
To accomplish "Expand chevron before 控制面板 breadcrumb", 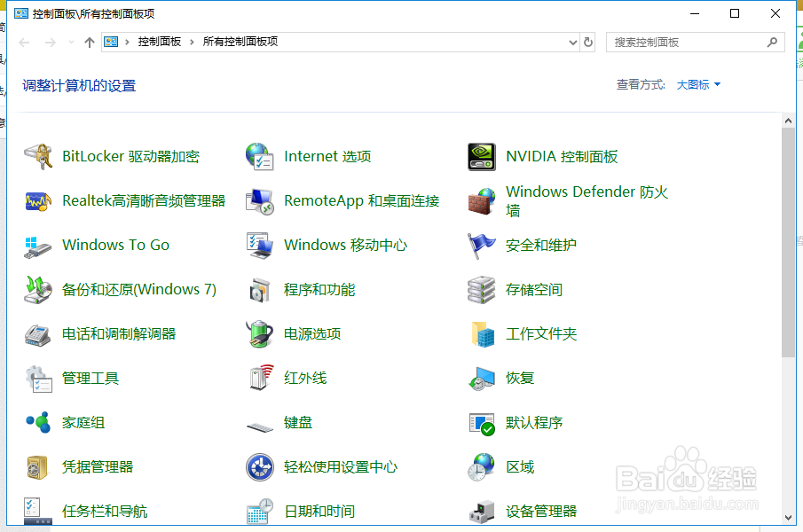I will [128, 43].
